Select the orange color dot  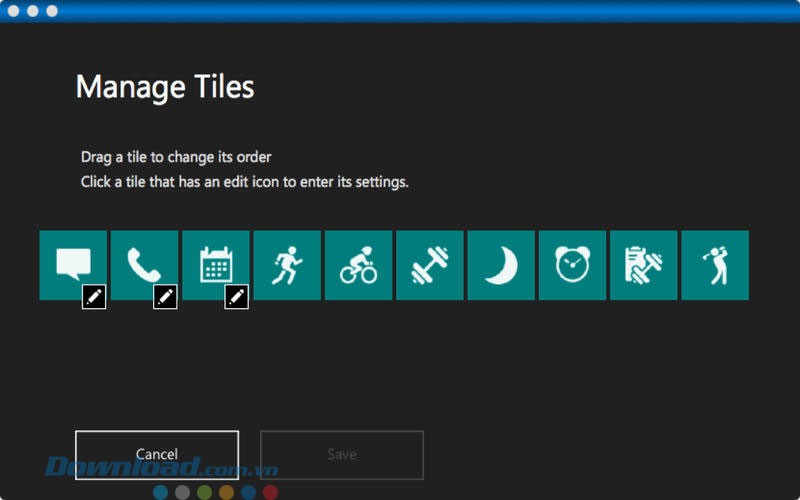point(226,492)
